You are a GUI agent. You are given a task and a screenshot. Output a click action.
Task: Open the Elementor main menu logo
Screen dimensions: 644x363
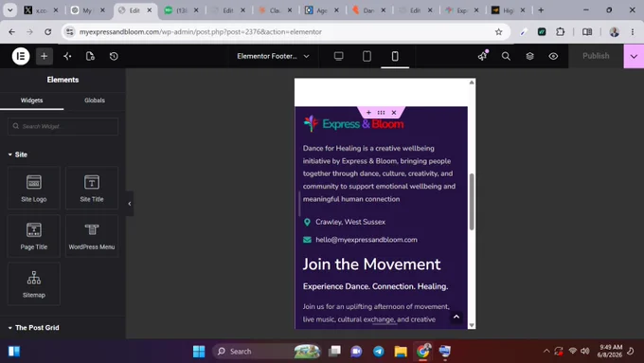(21, 56)
